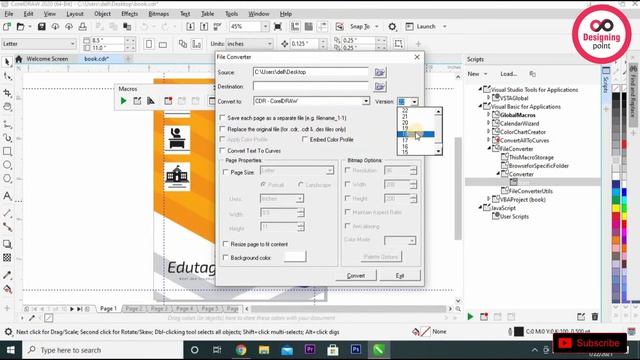Select the Shape tool
Image resolution: width=640 pixels, height=360 pixels.
pos(7,76)
